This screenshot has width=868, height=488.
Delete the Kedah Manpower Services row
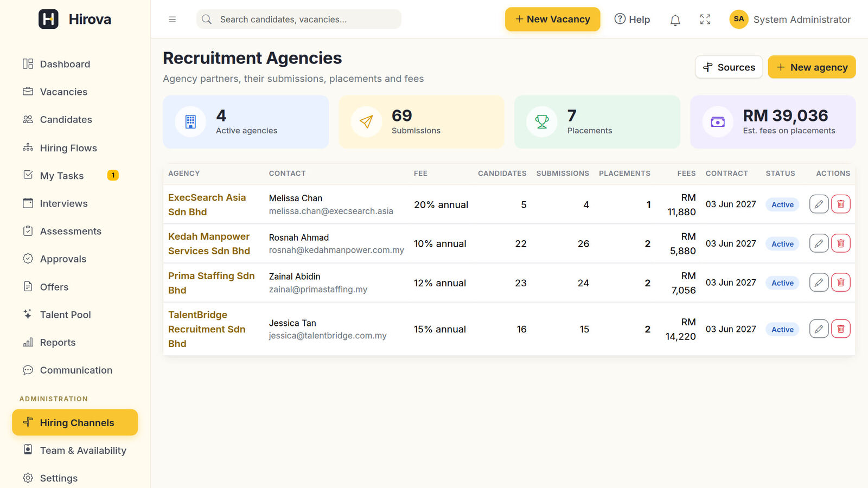click(840, 243)
